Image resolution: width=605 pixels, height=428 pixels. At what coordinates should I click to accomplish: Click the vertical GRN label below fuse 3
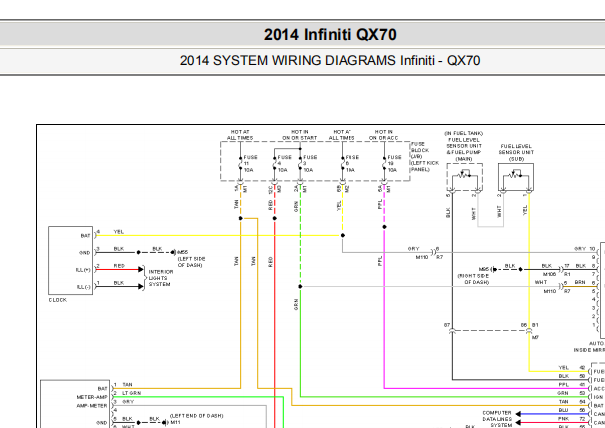point(296,206)
